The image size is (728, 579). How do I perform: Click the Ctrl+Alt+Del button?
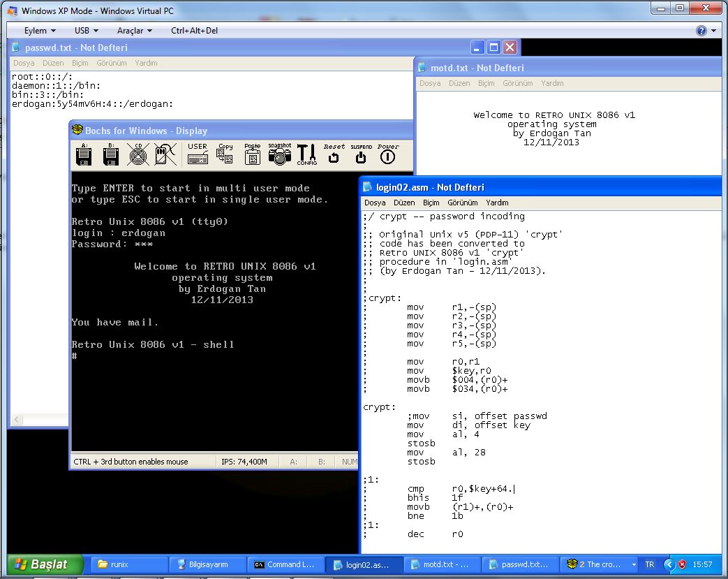pos(194,31)
